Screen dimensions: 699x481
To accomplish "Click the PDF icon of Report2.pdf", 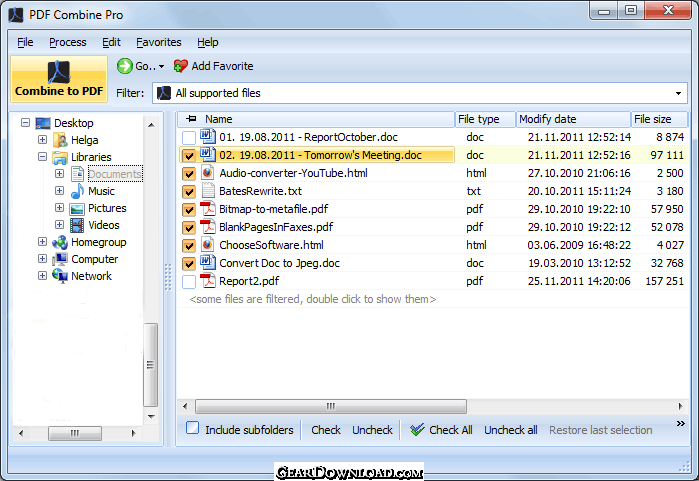I will tap(207, 280).
